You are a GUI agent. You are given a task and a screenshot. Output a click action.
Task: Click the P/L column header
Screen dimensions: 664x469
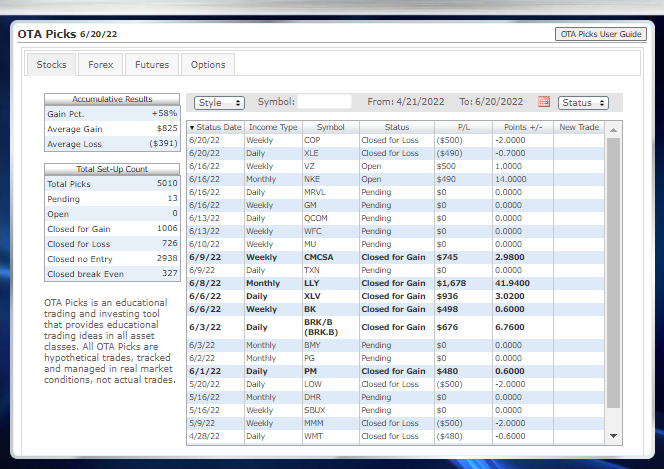click(462, 127)
